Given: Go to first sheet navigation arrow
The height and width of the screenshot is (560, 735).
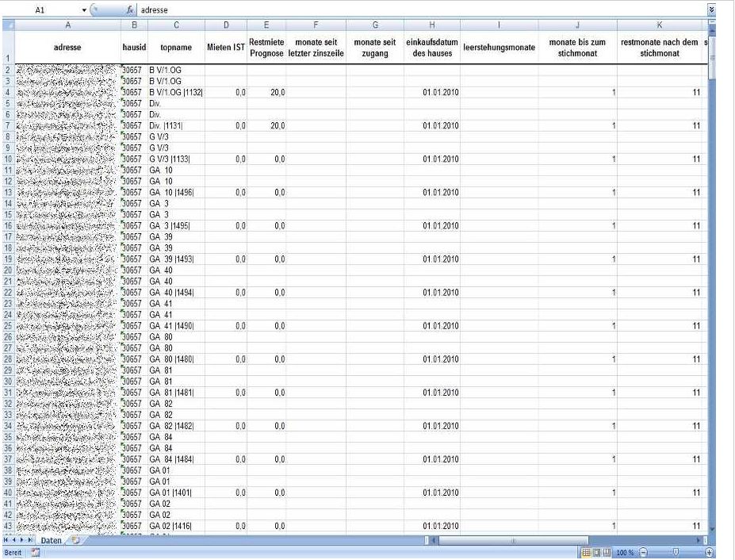Looking at the screenshot, I should (6, 540).
